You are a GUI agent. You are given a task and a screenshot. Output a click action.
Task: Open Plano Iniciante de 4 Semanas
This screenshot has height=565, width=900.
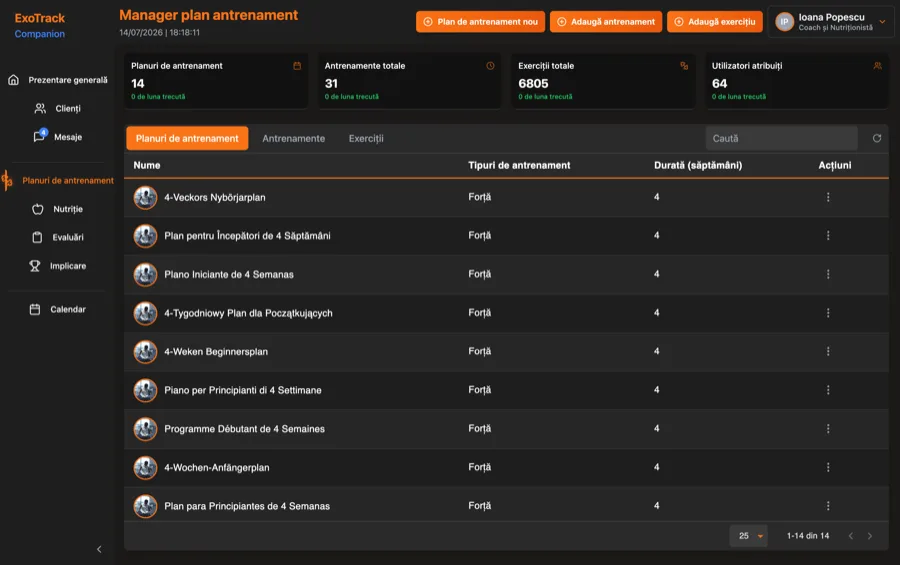[228, 274]
